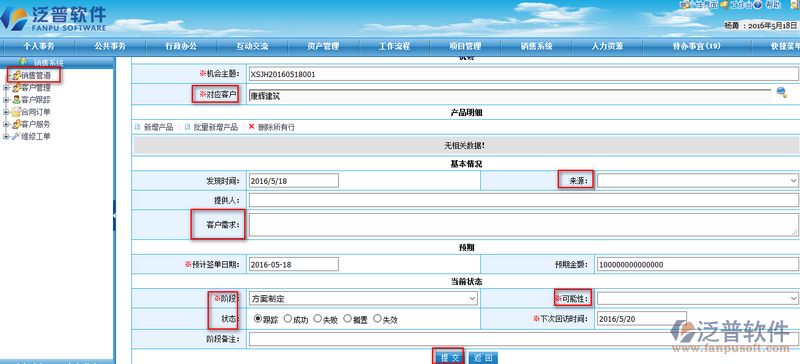Open the 销售系统 menu item

click(536, 46)
